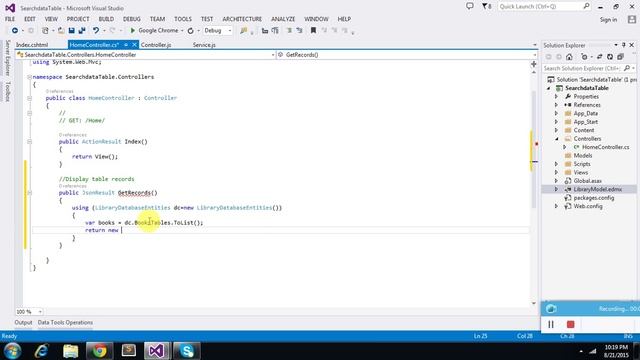Click the Undo toolbar icon
Screen dimensions: 640x360
pyautogui.click(x=96, y=31)
